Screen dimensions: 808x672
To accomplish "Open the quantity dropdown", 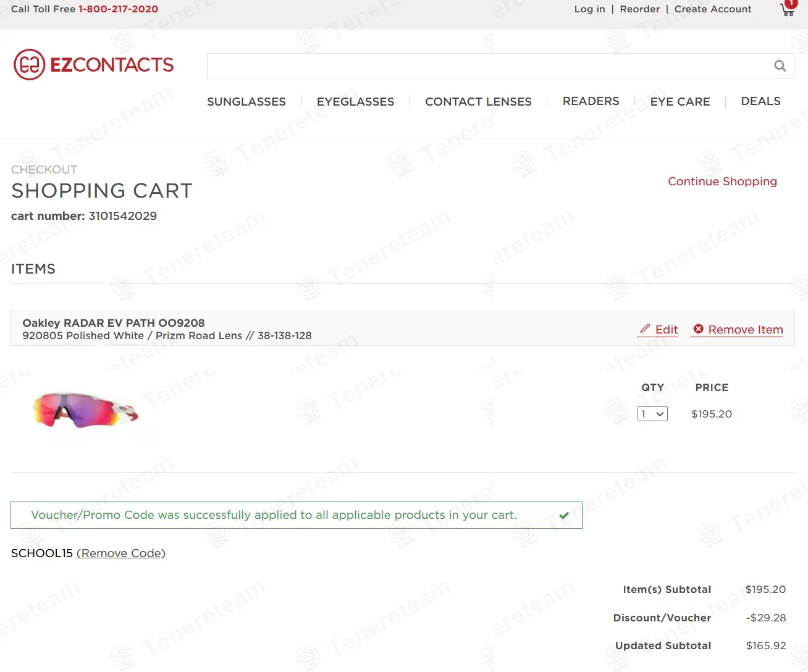I will click(x=652, y=414).
